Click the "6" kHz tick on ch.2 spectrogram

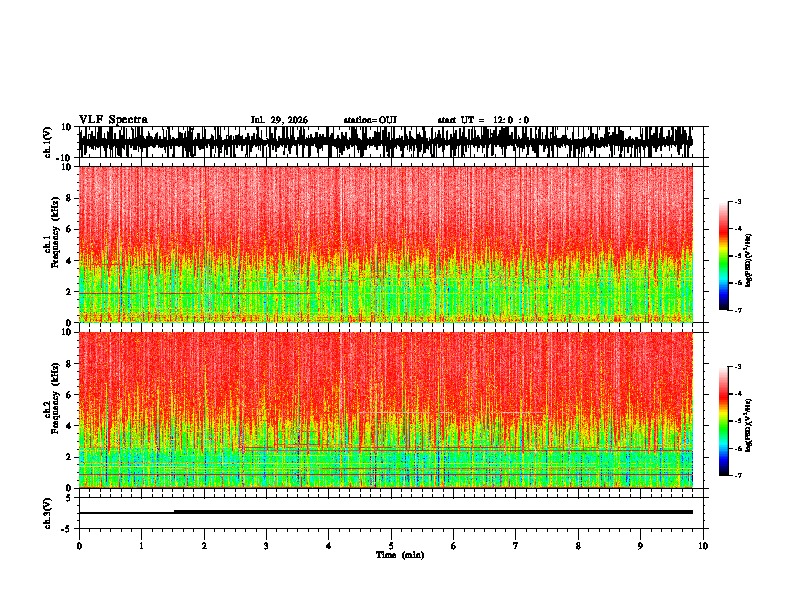pyautogui.click(x=70, y=394)
